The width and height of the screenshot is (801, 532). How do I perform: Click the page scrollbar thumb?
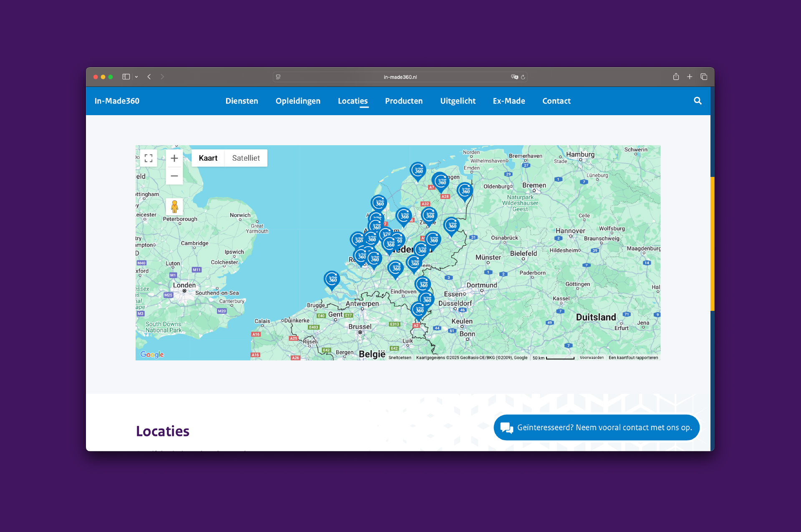tap(713, 244)
